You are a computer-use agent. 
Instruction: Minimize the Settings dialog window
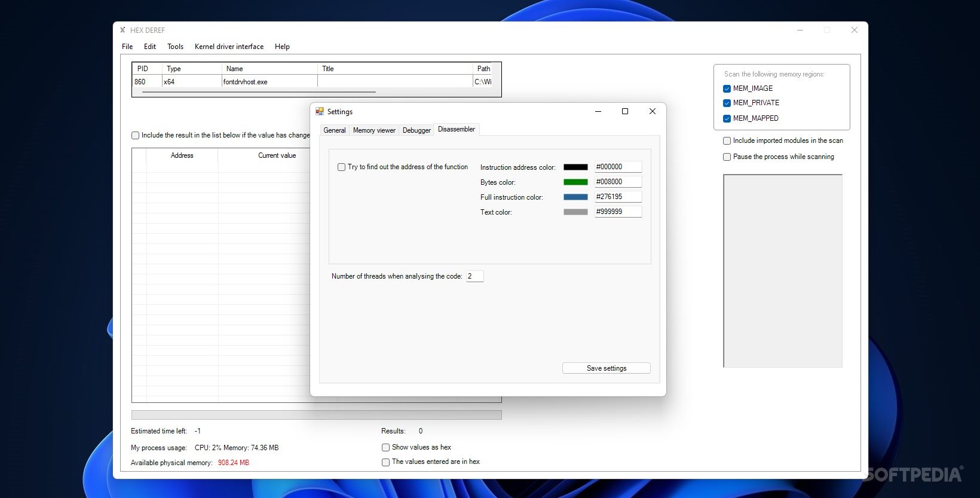click(x=598, y=111)
